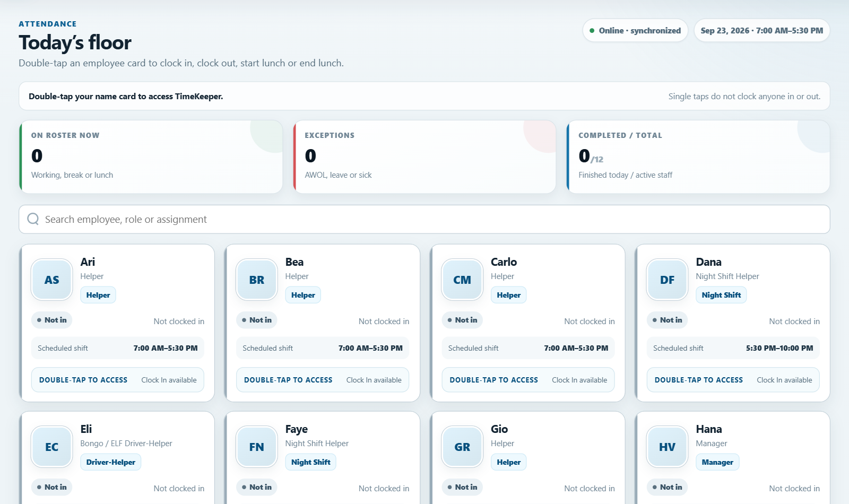Select Dana's DF avatar badge
This screenshot has height=504, width=849.
[x=667, y=280]
